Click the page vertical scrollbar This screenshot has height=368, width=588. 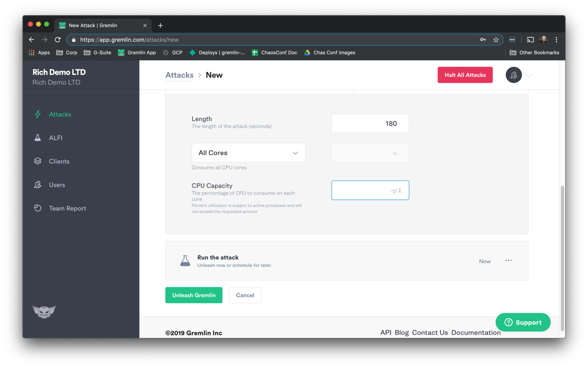[562, 258]
